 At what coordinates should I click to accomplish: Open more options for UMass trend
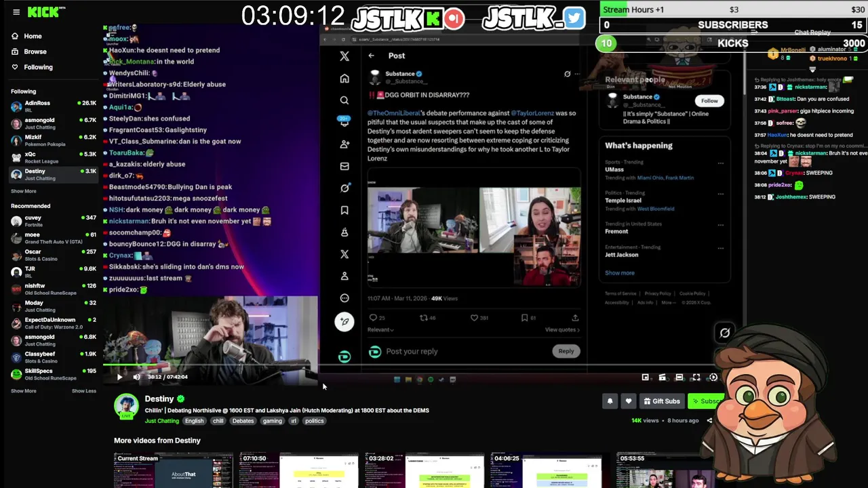[720, 163]
